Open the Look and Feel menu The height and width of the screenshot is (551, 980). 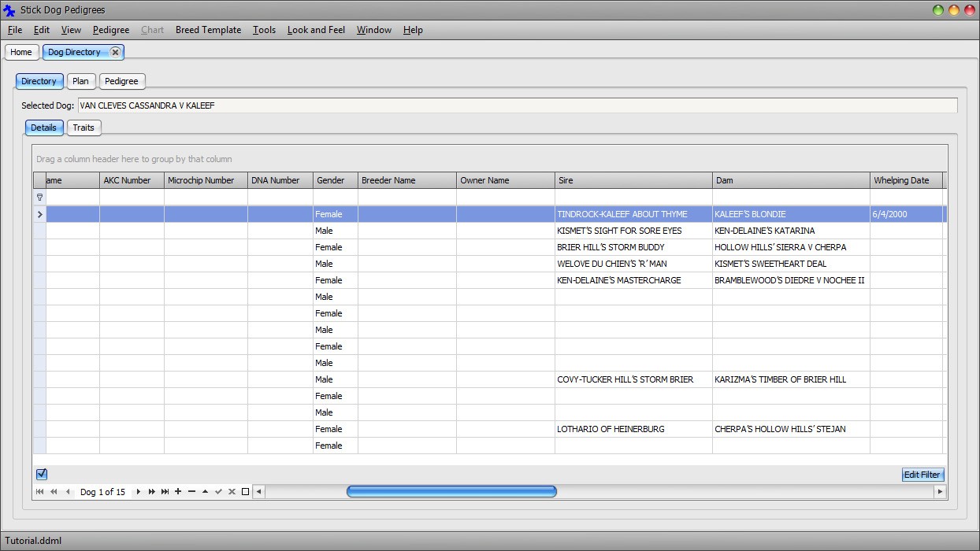316,30
